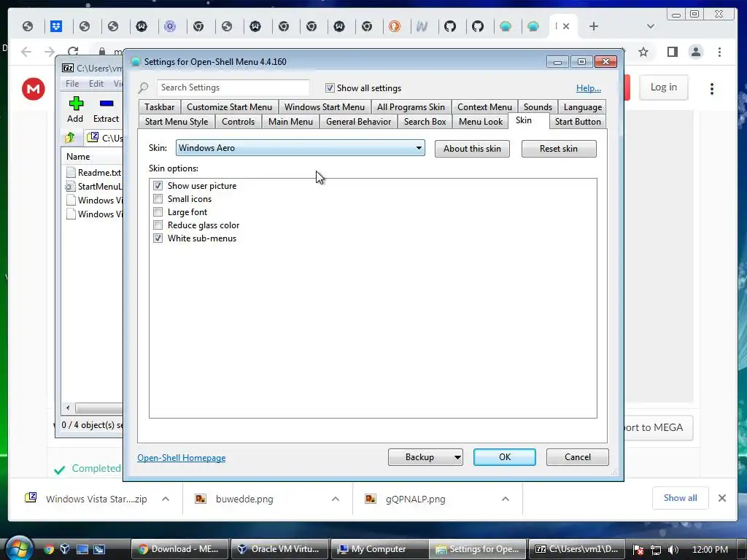Uncheck White sub-menus option
The height and width of the screenshot is (560, 747).
(x=158, y=238)
